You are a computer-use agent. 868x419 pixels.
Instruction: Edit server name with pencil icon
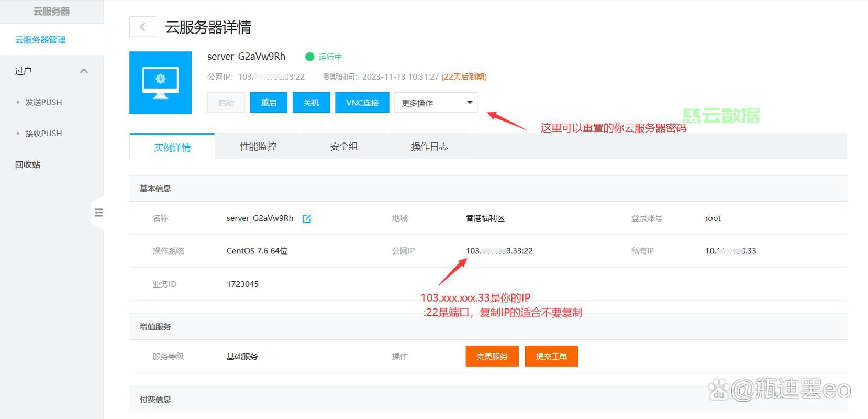coord(307,218)
